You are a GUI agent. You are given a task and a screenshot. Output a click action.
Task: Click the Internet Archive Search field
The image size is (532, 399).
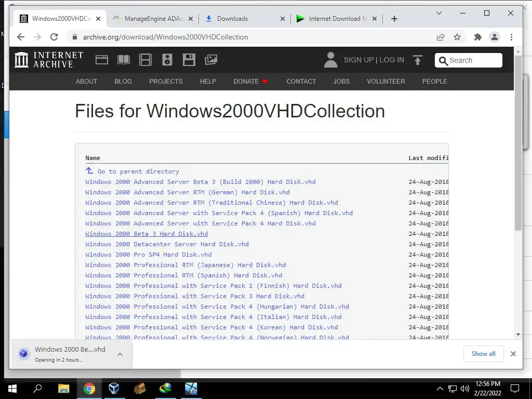(x=468, y=60)
